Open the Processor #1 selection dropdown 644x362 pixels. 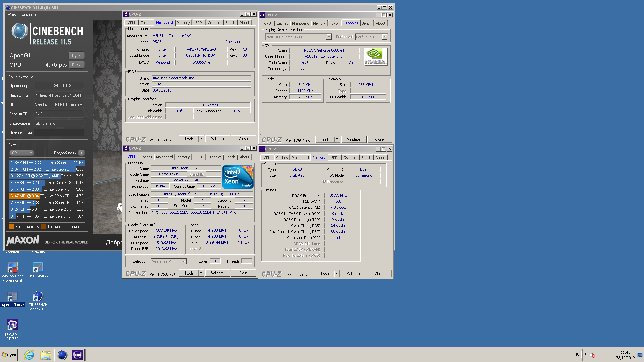184,262
